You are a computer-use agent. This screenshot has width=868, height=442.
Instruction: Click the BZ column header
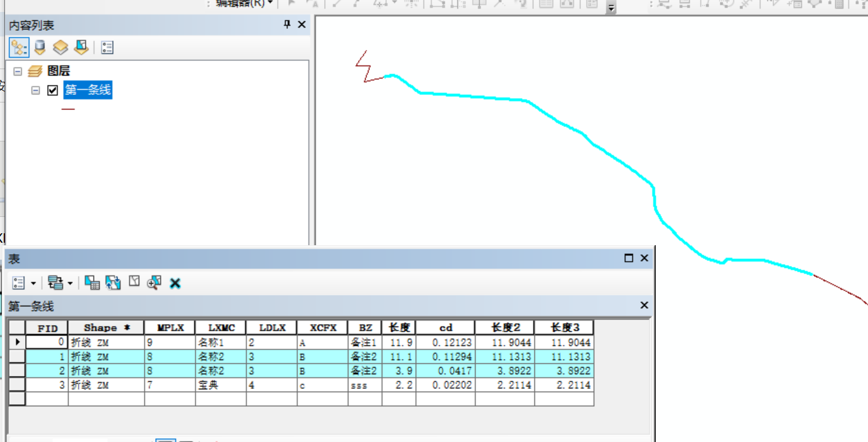tap(365, 328)
